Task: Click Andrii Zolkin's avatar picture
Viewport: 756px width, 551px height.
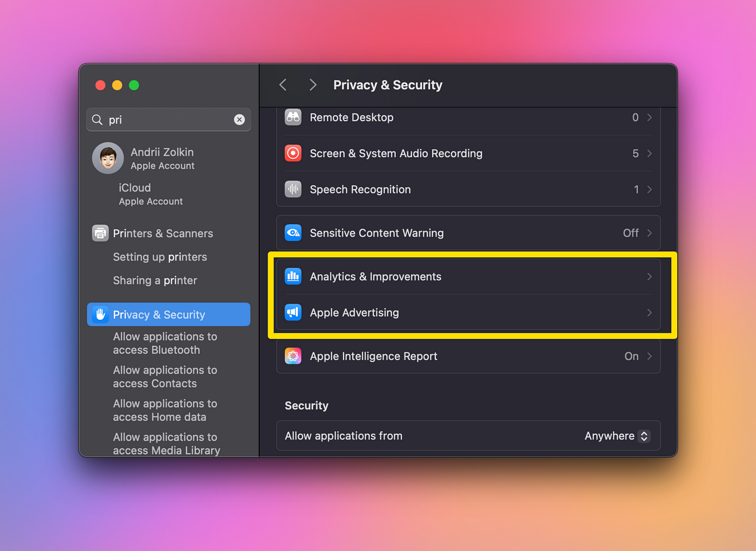Action: pyautogui.click(x=108, y=158)
